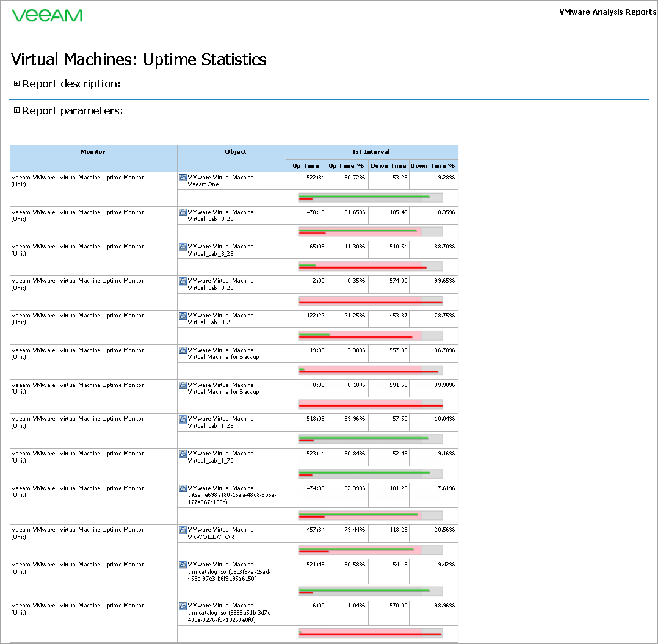Click the Monitor column header
658x644 pixels.
coord(93,158)
